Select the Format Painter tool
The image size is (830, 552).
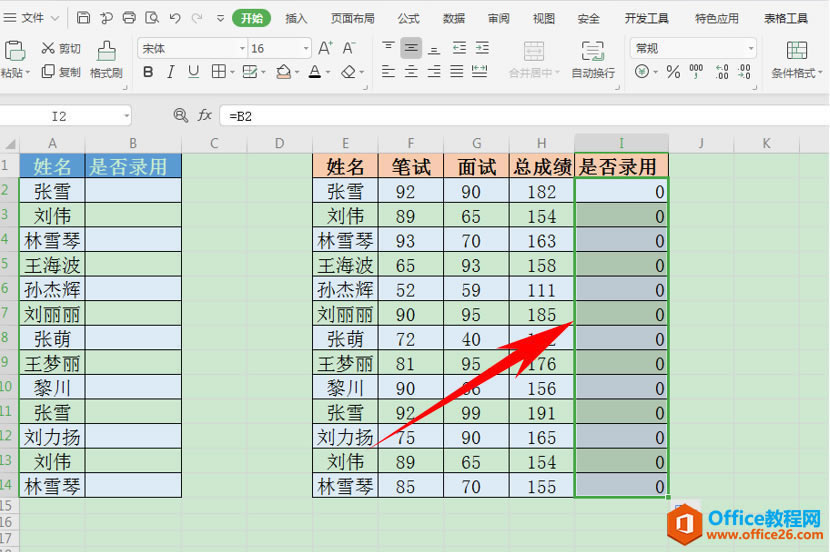tap(106, 59)
